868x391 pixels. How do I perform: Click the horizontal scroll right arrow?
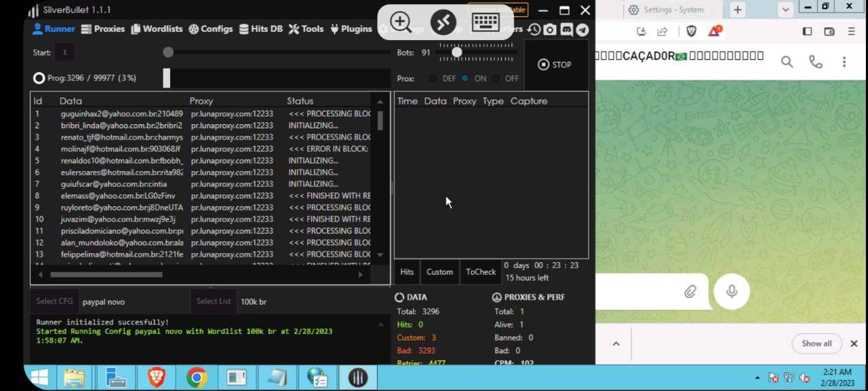361,274
